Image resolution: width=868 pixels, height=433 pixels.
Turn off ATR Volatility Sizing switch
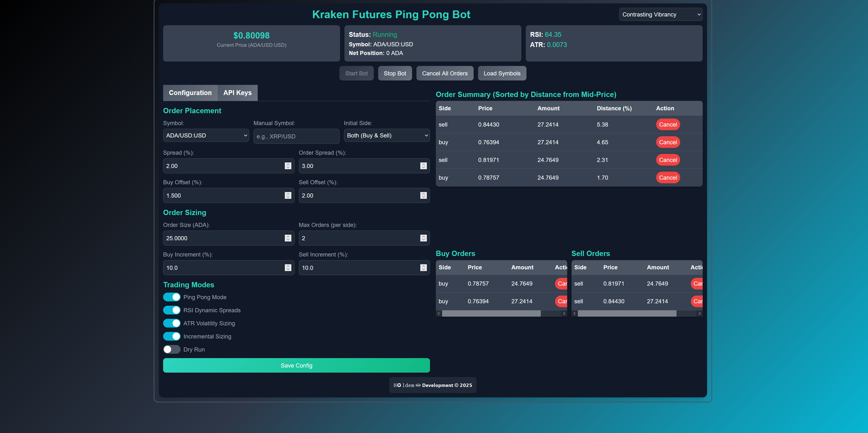pyautogui.click(x=172, y=323)
